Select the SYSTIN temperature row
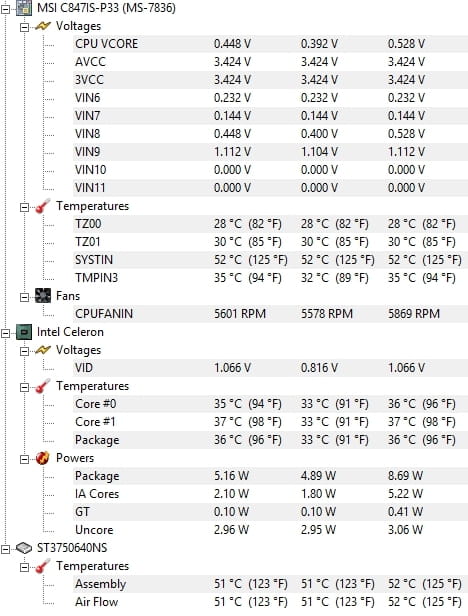 click(x=270, y=260)
